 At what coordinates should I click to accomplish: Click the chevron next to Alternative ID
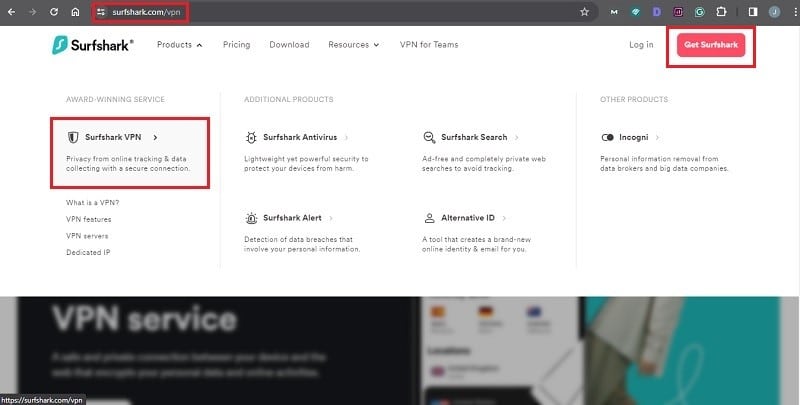(x=504, y=218)
